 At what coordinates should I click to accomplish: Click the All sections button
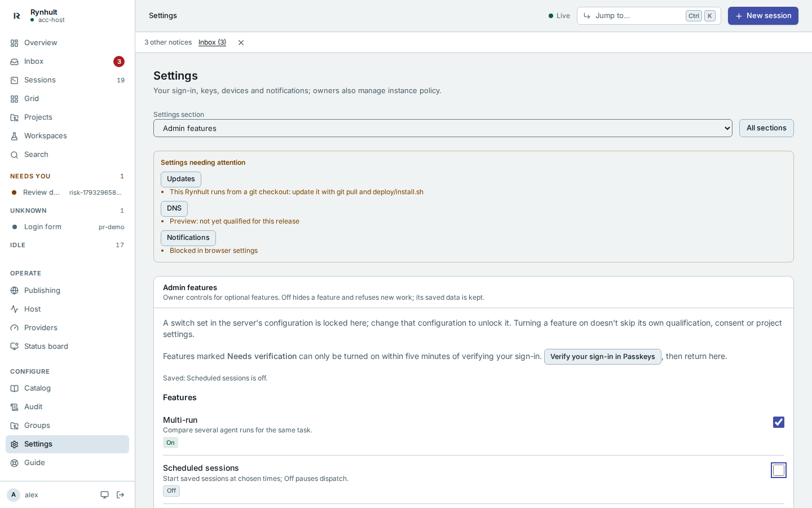click(x=766, y=128)
